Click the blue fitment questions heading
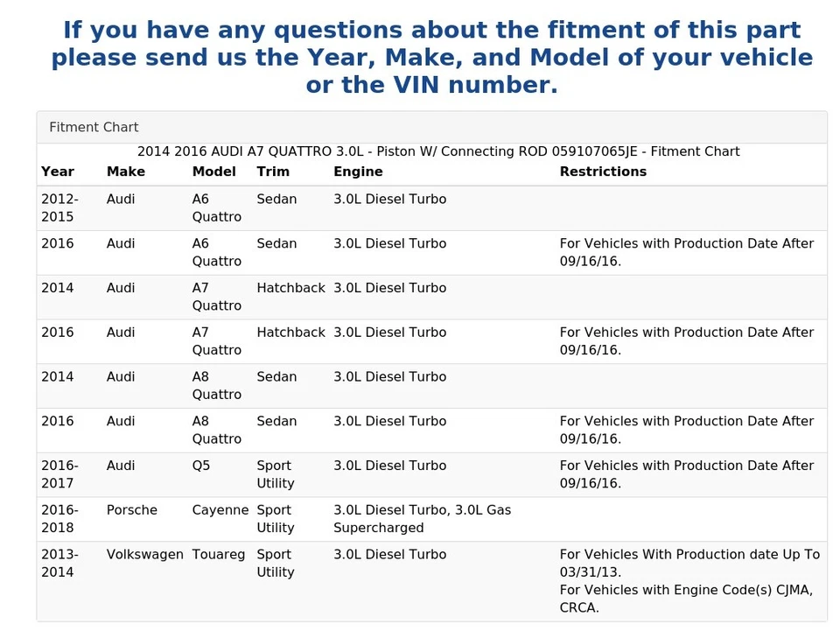 [431, 58]
